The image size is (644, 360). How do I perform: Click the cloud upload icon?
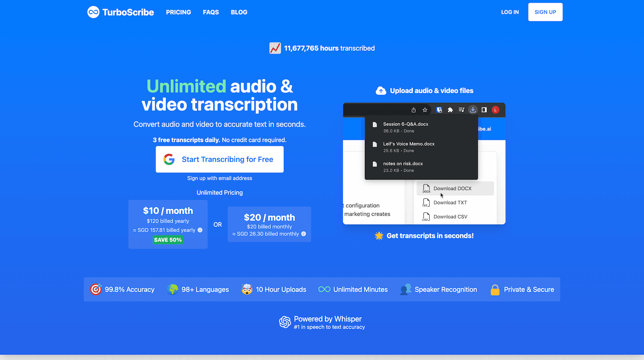click(381, 91)
